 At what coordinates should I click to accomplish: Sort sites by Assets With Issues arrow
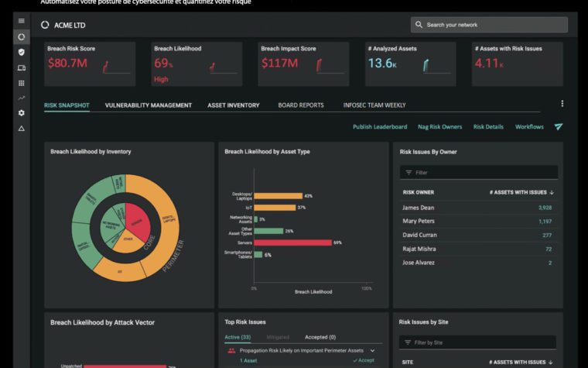pos(551,363)
